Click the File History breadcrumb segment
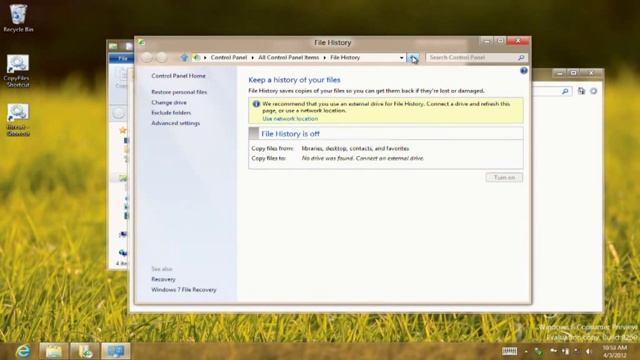The height and width of the screenshot is (360, 640). click(345, 58)
